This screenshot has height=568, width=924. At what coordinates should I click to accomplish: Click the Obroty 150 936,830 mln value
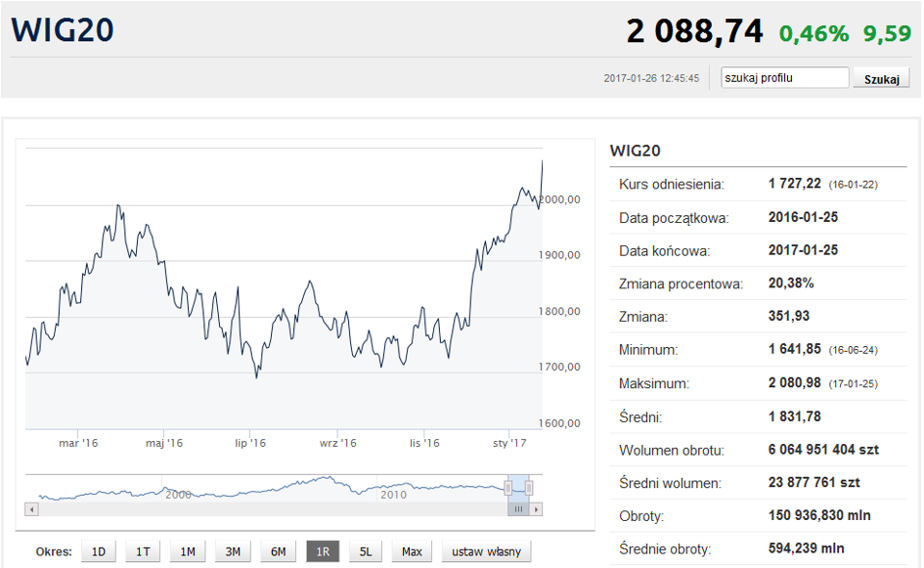819,515
